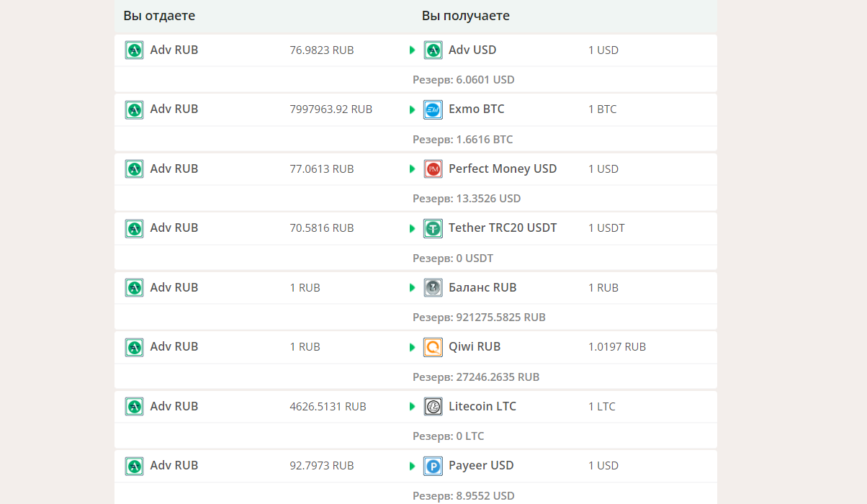
Task: Select Adv RUB label in Litecoin LTC row
Action: pyautogui.click(x=174, y=406)
